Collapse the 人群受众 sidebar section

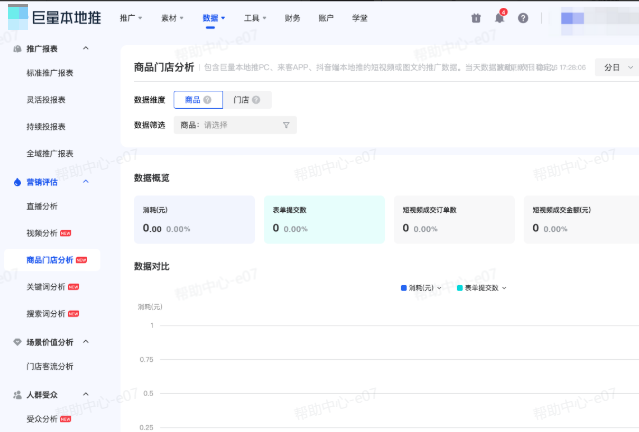click(x=86, y=394)
